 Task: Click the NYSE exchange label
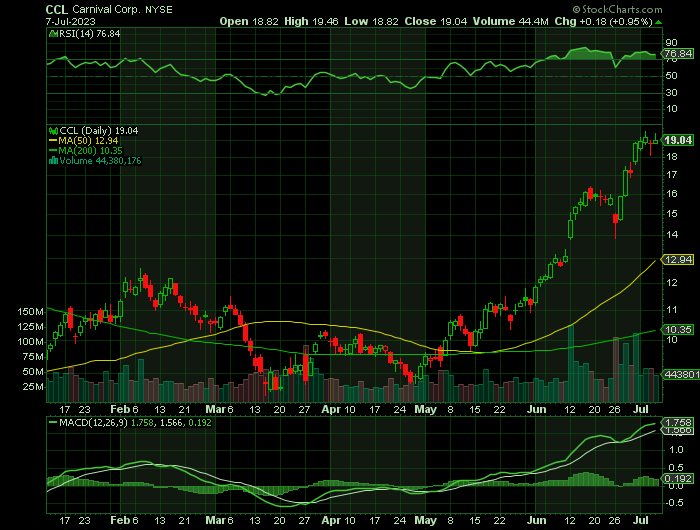point(159,9)
